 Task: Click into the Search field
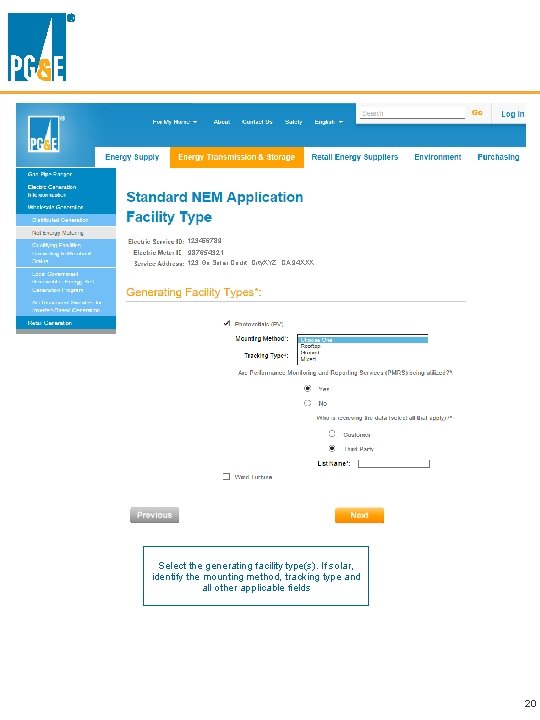[x=412, y=113]
